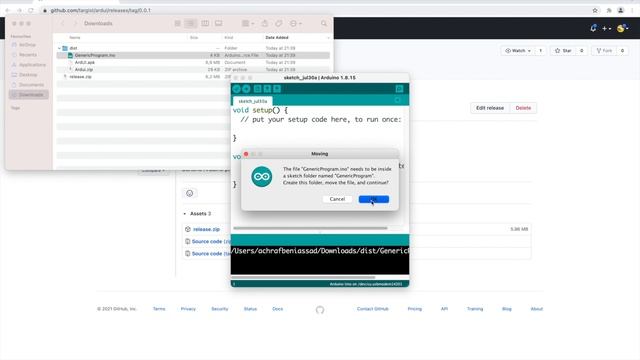Click the Arduino board status bar text
The image size is (640, 360).
point(366,284)
